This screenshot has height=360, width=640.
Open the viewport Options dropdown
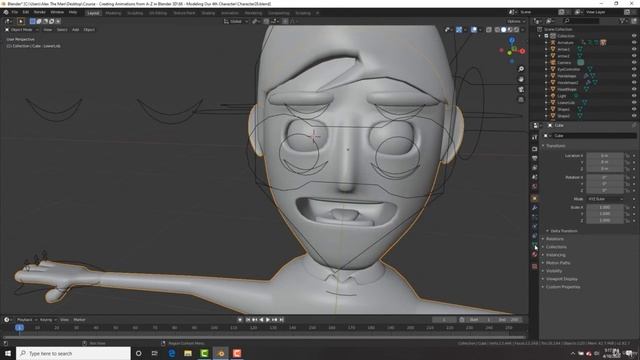point(516,21)
